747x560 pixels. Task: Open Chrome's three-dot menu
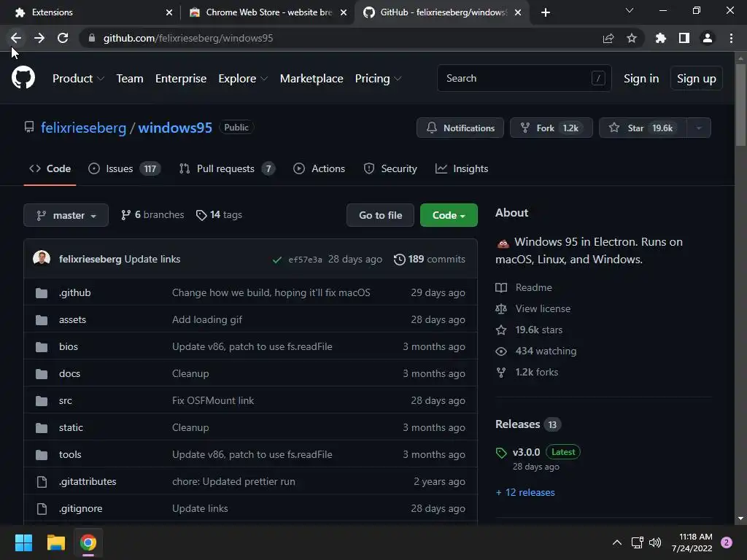(731, 38)
